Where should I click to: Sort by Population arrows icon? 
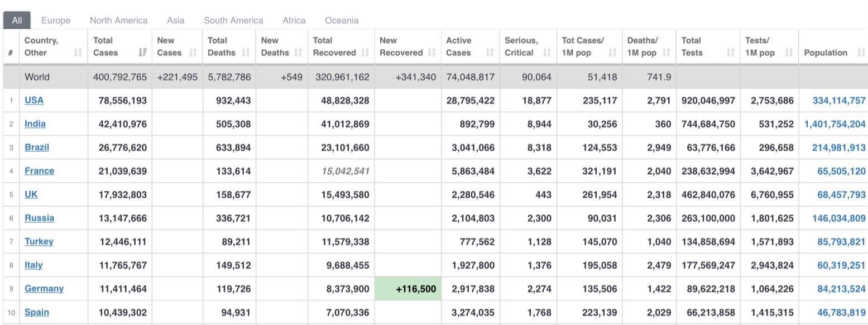pyautogui.click(x=861, y=53)
